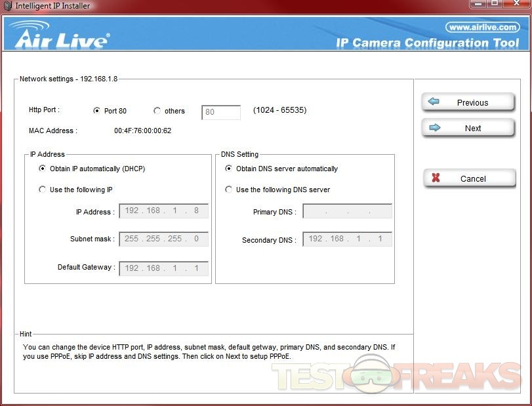Enable Obtain IP automatically (DHCP)

tap(43, 169)
